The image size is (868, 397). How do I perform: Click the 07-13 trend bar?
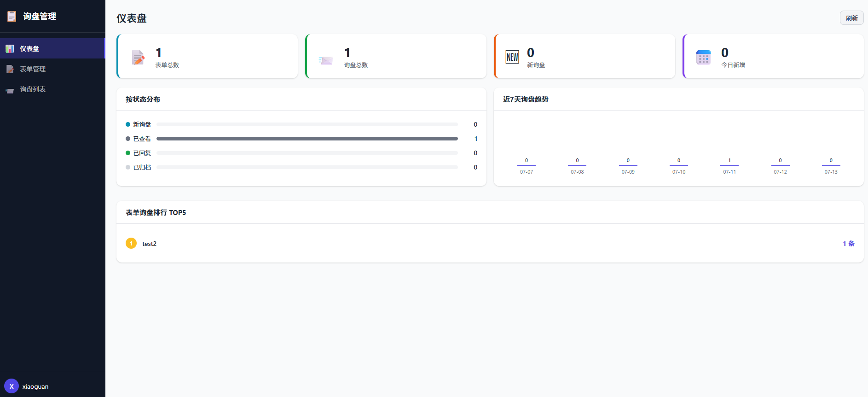(831, 166)
